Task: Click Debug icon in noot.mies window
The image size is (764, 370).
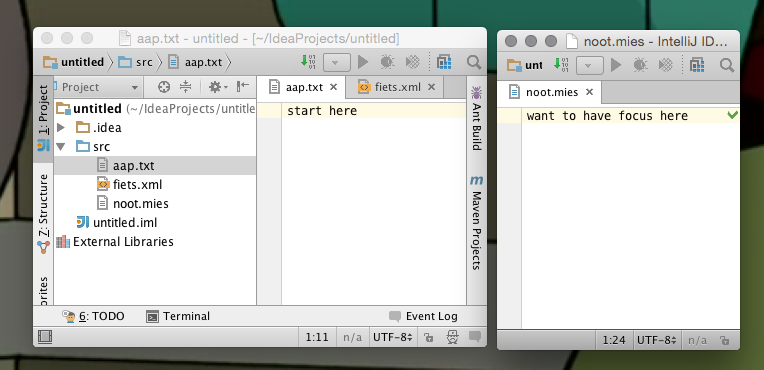Action: click(640, 64)
